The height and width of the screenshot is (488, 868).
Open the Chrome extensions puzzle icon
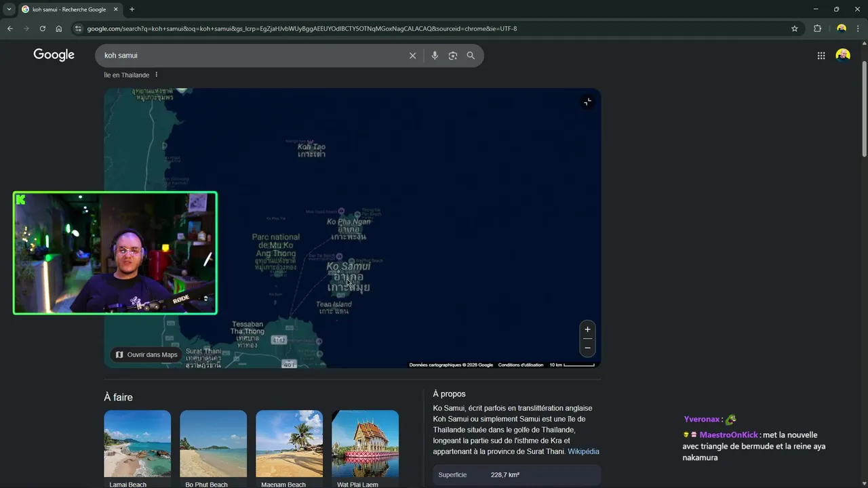(x=817, y=28)
